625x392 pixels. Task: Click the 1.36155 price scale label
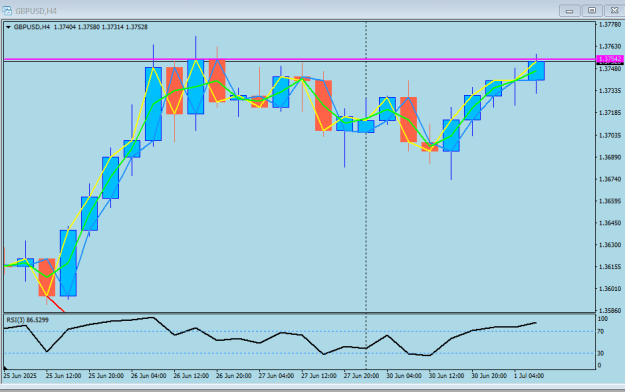(610, 267)
